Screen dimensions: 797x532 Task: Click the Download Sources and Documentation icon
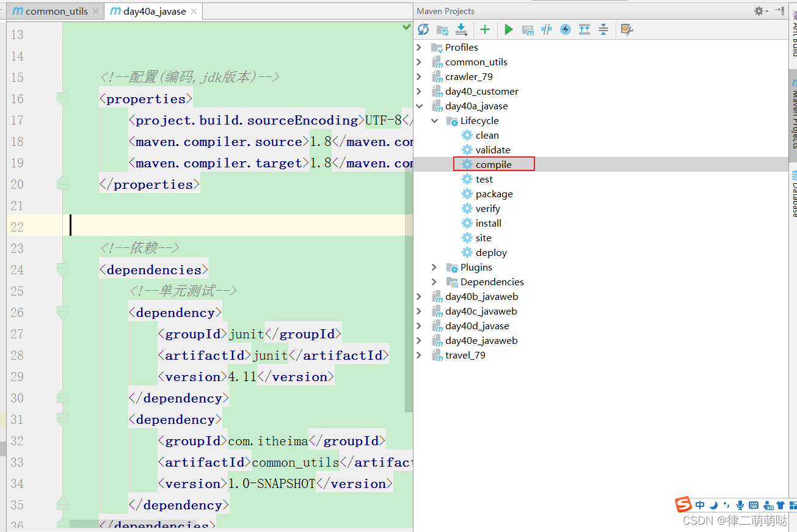click(x=462, y=29)
